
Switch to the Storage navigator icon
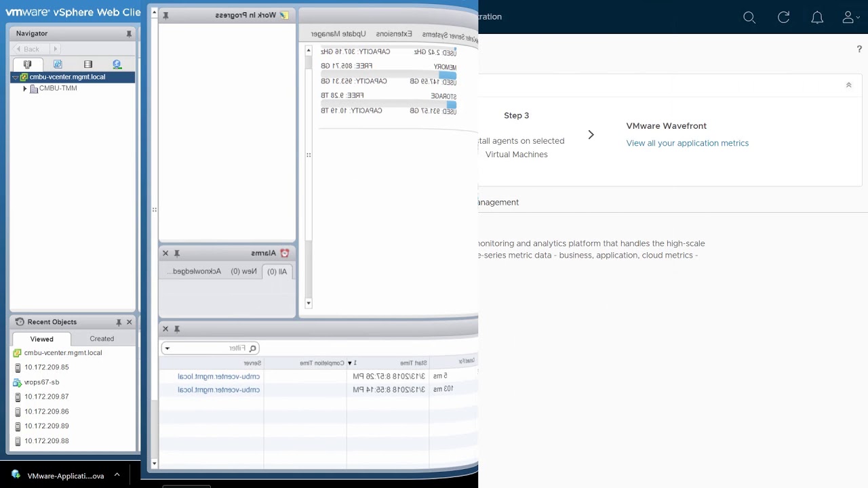pyautogui.click(x=87, y=64)
